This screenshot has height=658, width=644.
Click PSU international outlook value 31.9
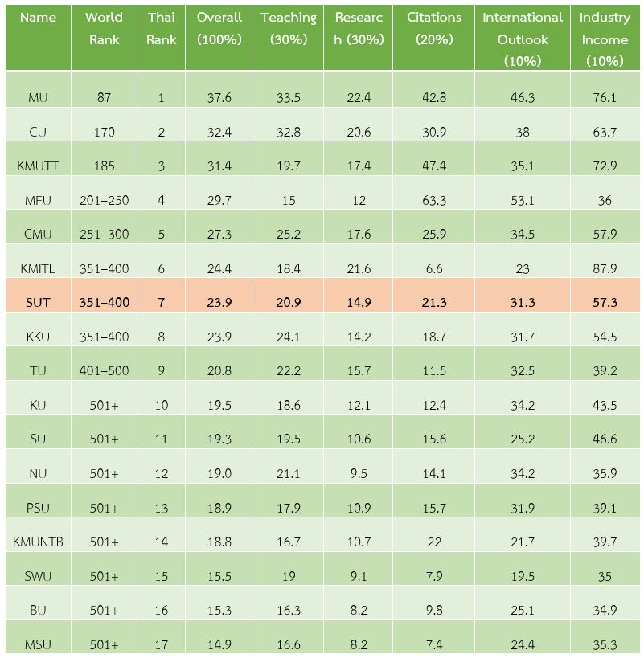pyautogui.click(x=523, y=508)
